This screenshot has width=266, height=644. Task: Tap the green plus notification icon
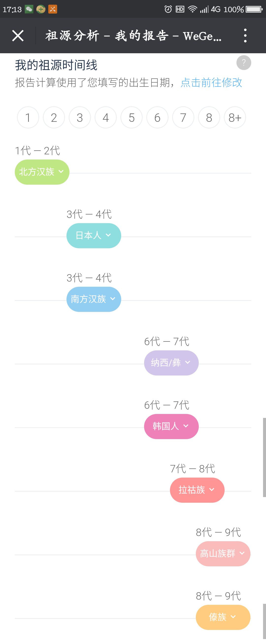[x=41, y=9]
